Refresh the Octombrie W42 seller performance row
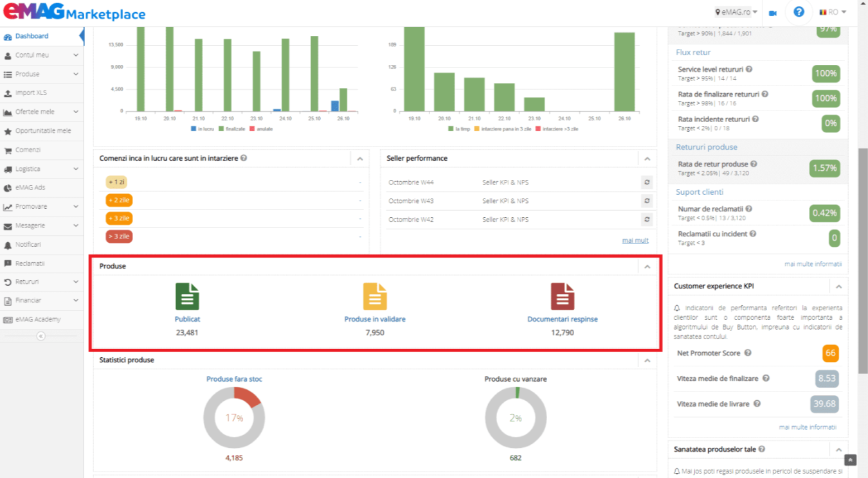 647,220
